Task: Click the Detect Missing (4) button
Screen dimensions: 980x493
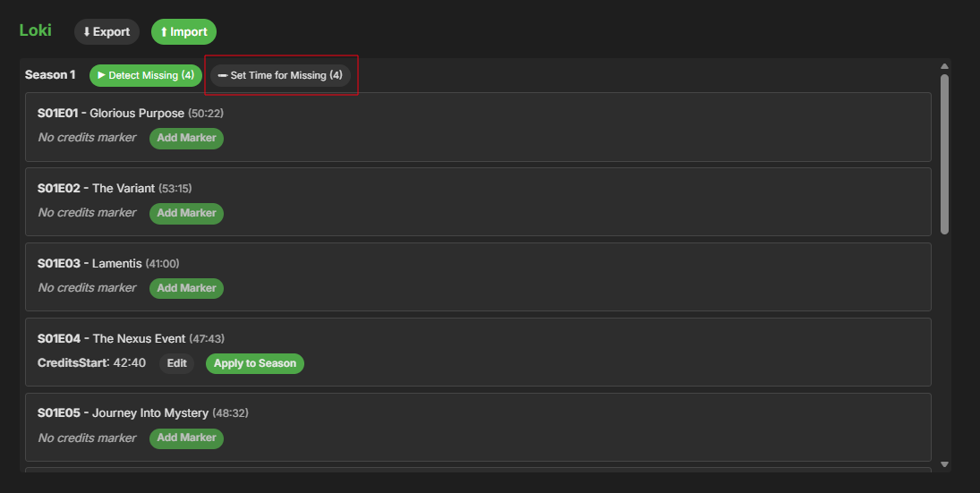Action: point(146,75)
